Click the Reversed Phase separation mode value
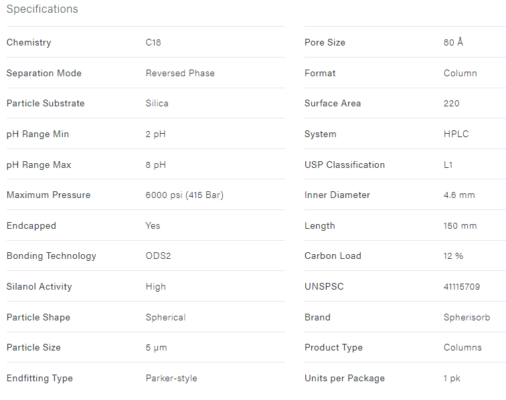The image size is (506, 400). tap(180, 73)
